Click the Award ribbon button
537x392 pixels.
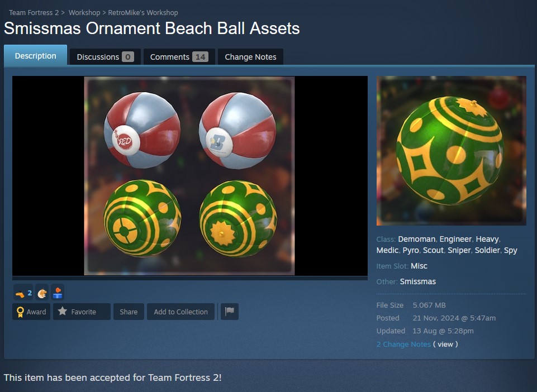click(31, 312)
